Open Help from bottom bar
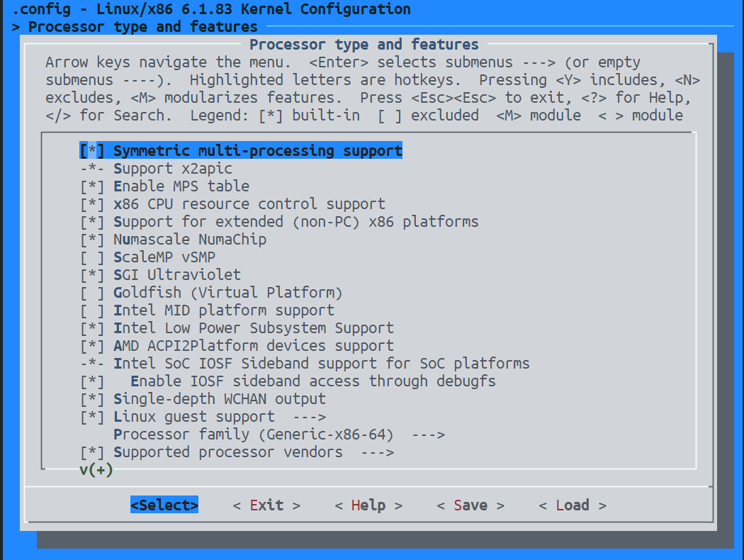Viewport: 744px width, 560px height. (x=368, y=505)
